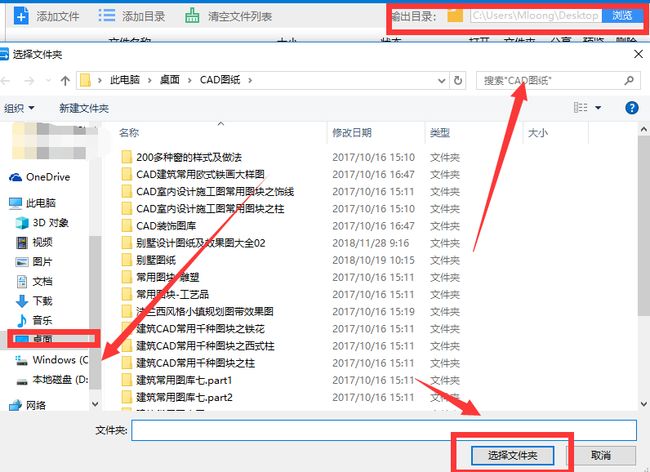Go forward with the right arrow icon
The width and height of the screenshot is (650, 472).
[29, 80]
